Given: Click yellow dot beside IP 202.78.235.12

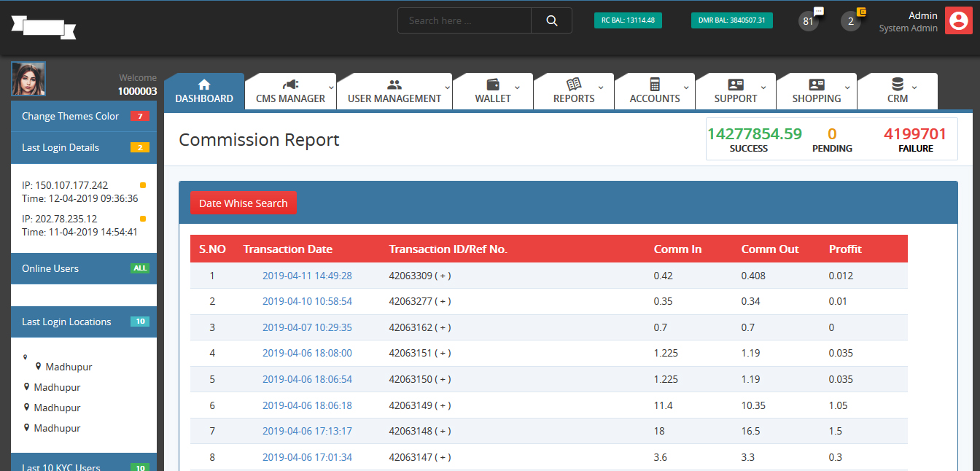Looking at the screenshot, I should pyautogui.click(x=143, y=219).
